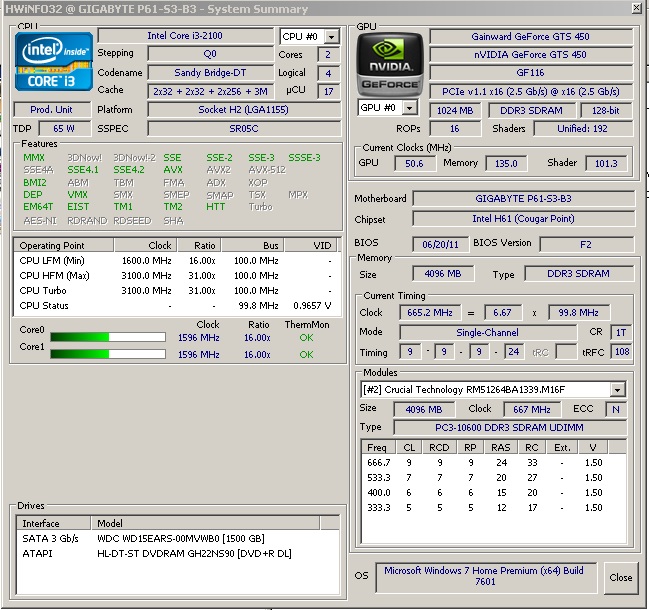
Task: Click the NVIDIA GeForce logo
Action: (388, 62)
